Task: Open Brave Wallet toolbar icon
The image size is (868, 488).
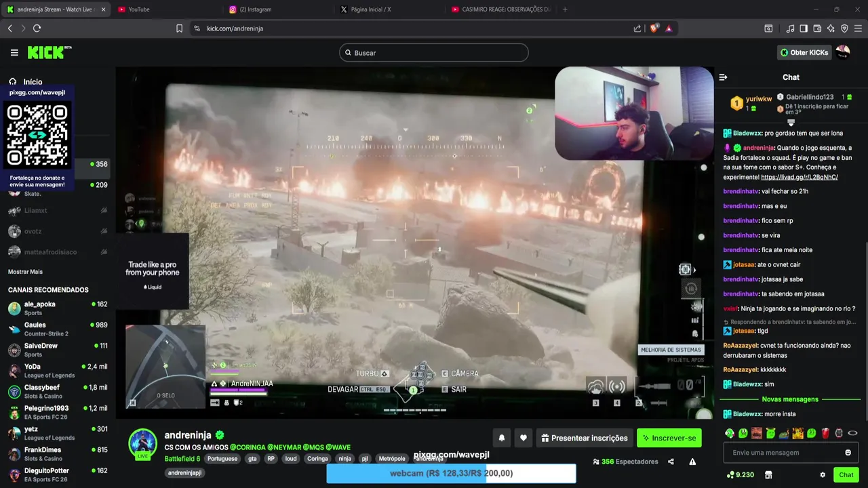Action: [x=817, y=28]
